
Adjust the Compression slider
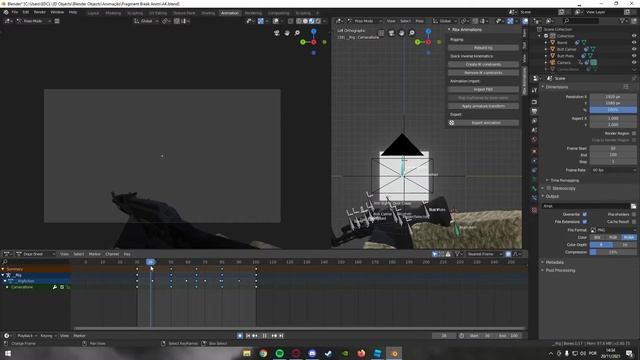[613, 252]
